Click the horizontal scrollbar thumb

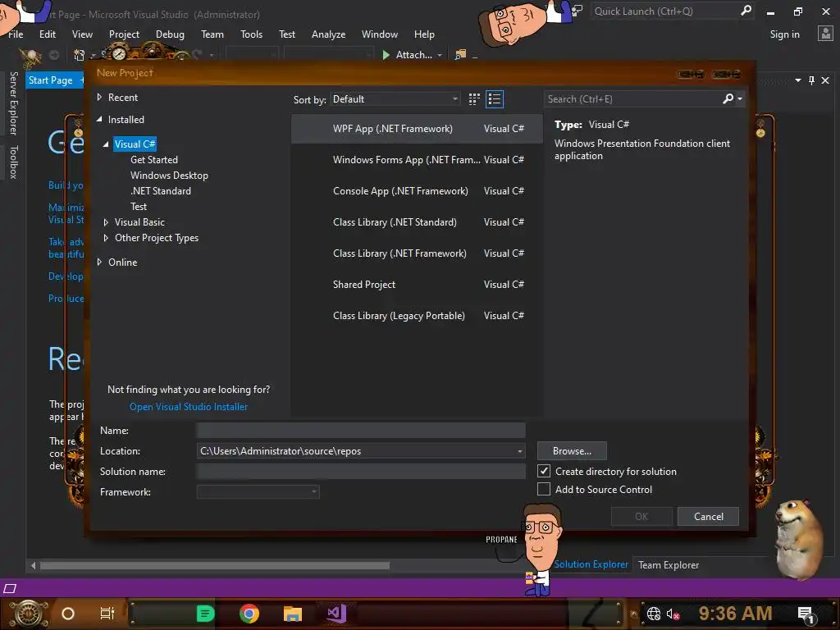click(214, 565)
